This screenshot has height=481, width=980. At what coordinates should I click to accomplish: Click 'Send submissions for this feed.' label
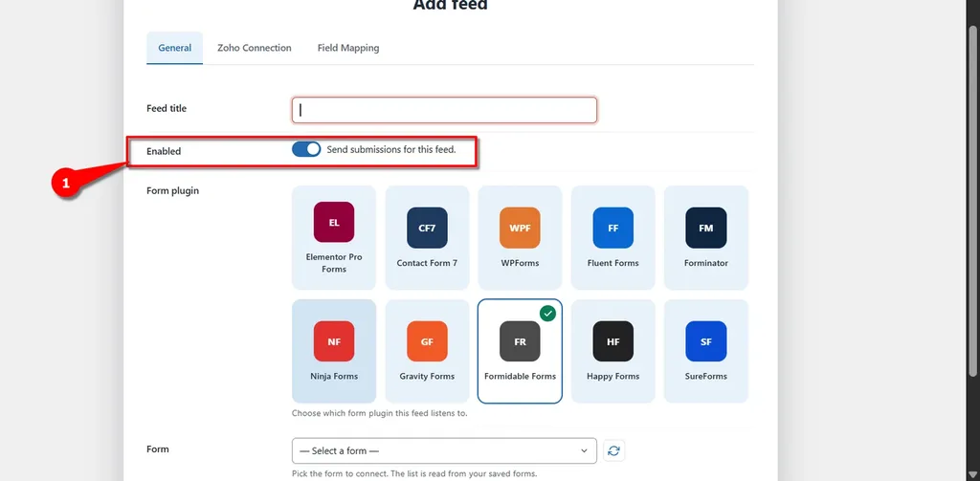391,149
